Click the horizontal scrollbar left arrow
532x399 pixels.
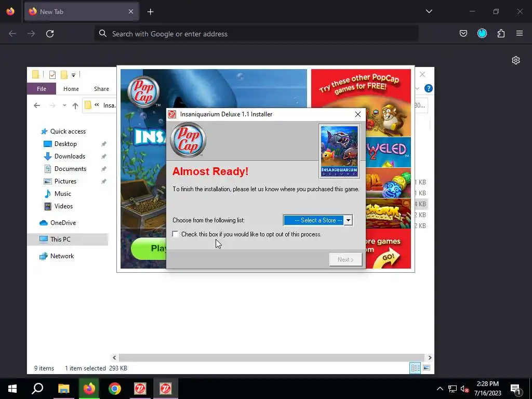114,357
